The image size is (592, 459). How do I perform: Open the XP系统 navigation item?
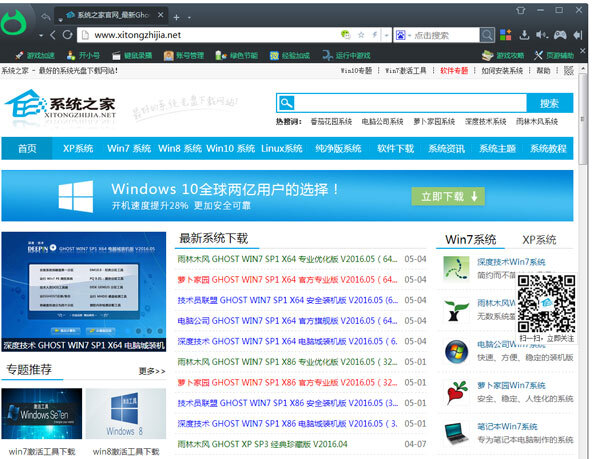click(x=78, y=148)
